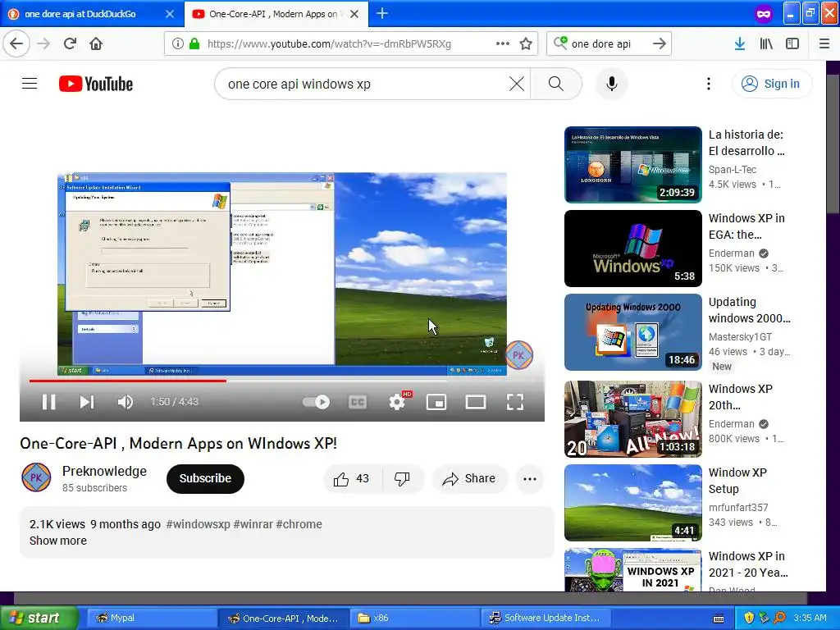This screenshot has width=840, height=630.
Task: Open PK channel watermark in video
Action: click(x=518, y=354)
